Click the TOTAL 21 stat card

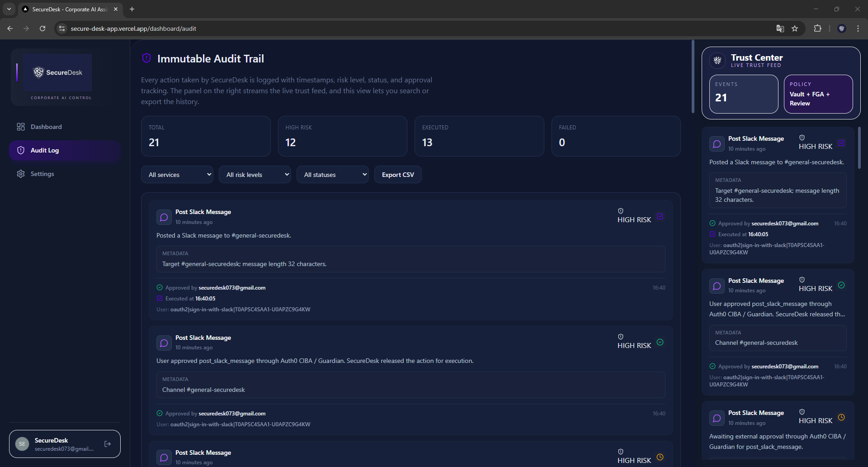pyautogui.click(x=206, y=136)
